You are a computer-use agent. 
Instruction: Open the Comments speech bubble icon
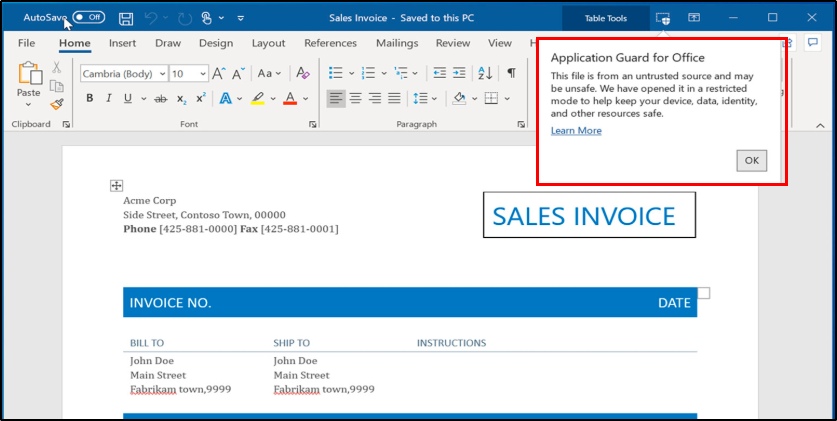(812, 43)
